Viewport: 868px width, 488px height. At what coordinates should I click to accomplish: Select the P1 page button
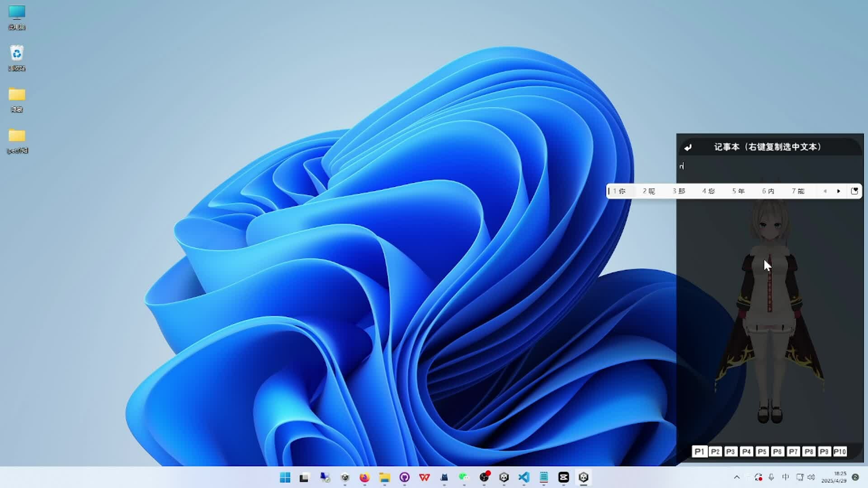[699, 451]
